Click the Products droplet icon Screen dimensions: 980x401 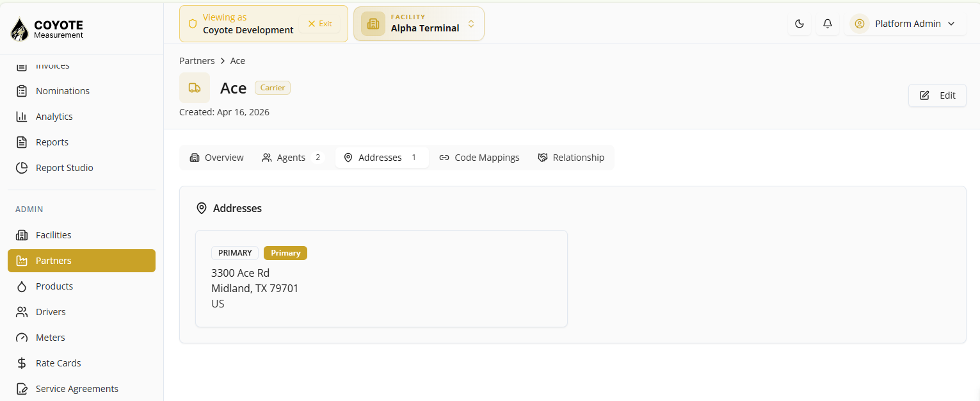point(22,286)
